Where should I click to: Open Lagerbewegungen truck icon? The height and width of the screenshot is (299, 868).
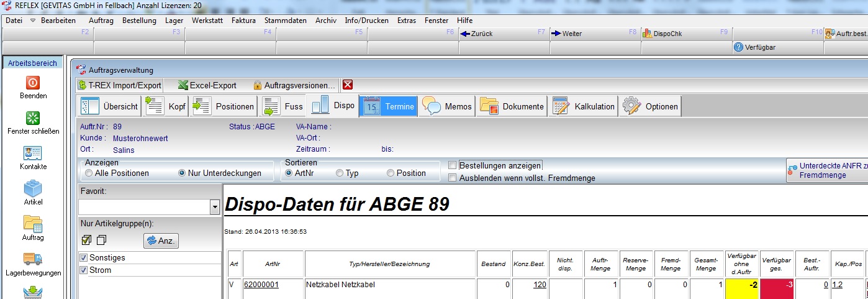click(x=33, y=259)
